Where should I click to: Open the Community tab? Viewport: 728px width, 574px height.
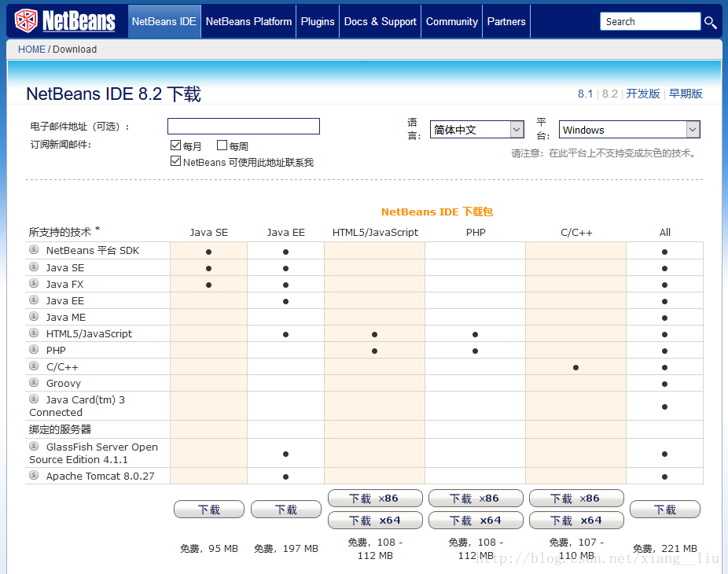coord(452,21)
